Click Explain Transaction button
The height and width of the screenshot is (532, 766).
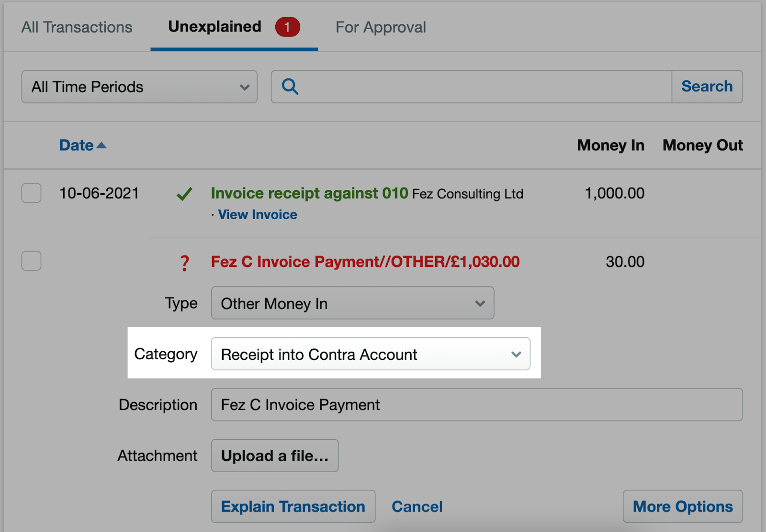point(293,506)
